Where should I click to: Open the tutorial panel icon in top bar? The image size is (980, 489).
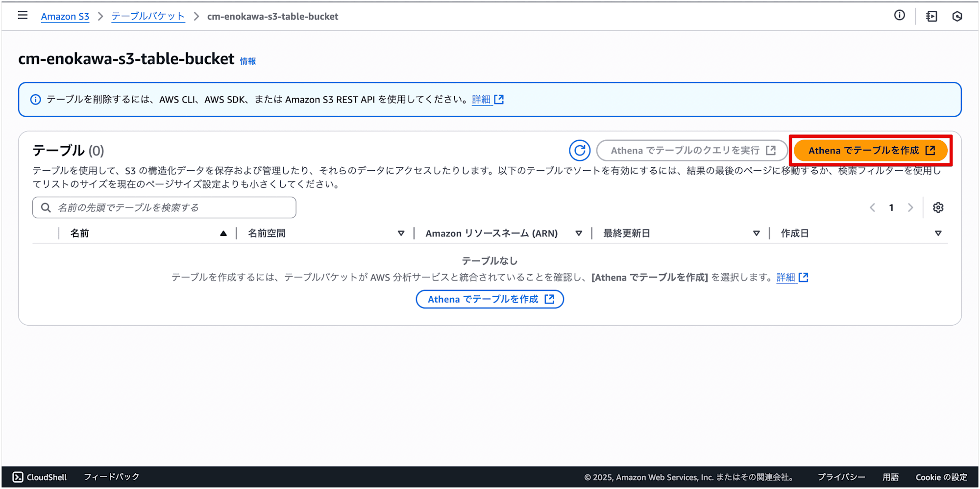click(x=931, y=16)
